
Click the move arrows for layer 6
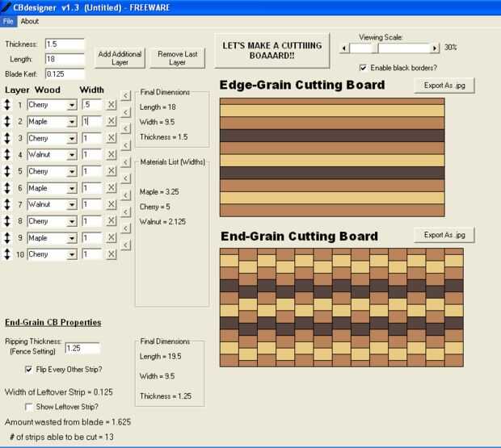7,188
